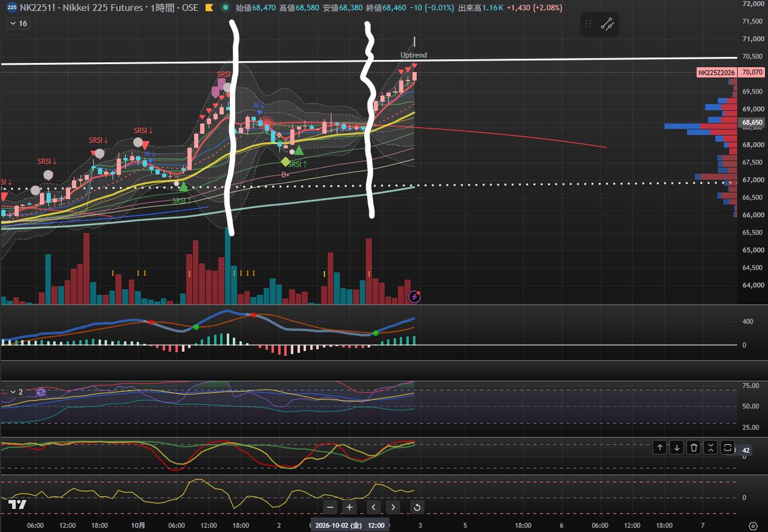
Task: Zoom in the chart with plus button
Action: pyautogui.click(x=349, y=508)
